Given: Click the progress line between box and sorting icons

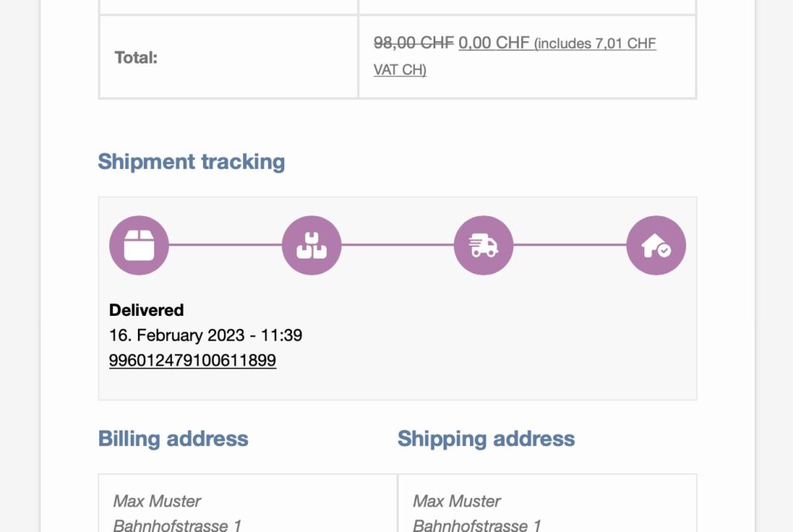Looking at the screenshot, I should (225, 245).
